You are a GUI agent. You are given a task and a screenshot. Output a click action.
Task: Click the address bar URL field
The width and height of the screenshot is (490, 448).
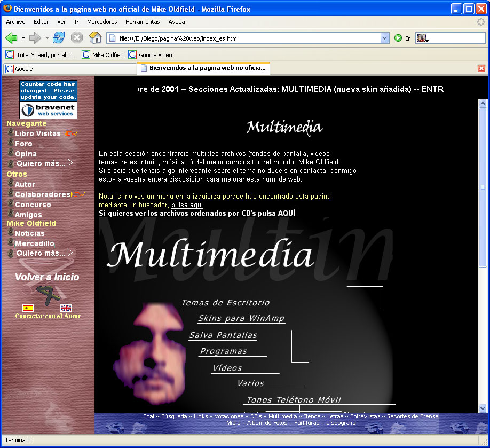tap(248, 38)
